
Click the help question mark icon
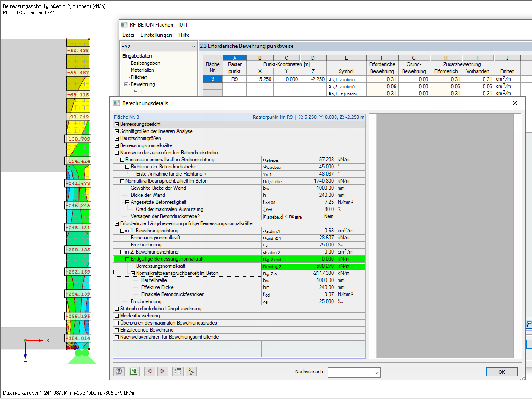click(x=119, y=372)
